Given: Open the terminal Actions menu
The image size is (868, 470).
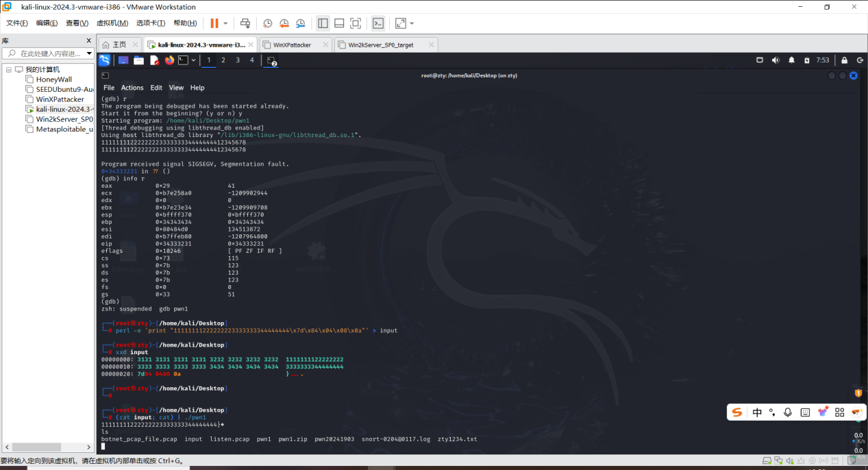Looking at the screenshot, I should (132, 88).
